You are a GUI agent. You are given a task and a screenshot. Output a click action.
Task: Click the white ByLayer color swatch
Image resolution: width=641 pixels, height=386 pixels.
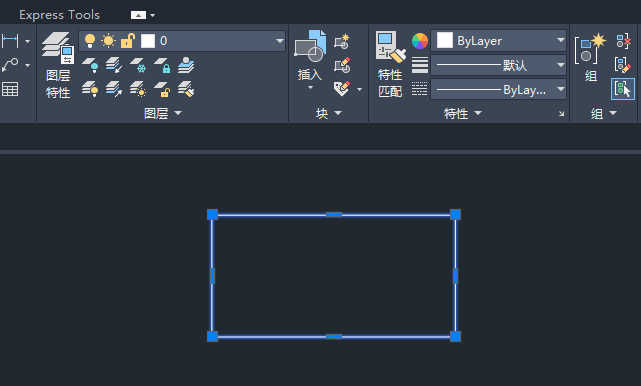445,40
